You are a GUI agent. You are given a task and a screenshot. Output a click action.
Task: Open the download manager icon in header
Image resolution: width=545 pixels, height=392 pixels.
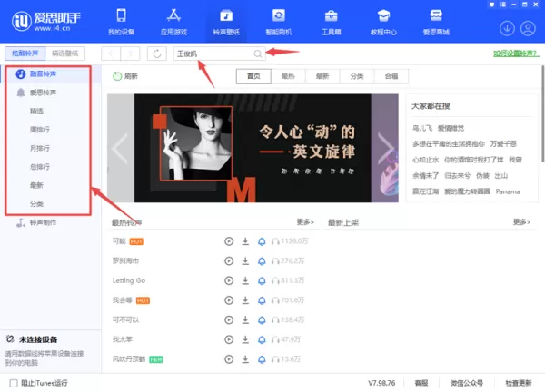[507, 28]
